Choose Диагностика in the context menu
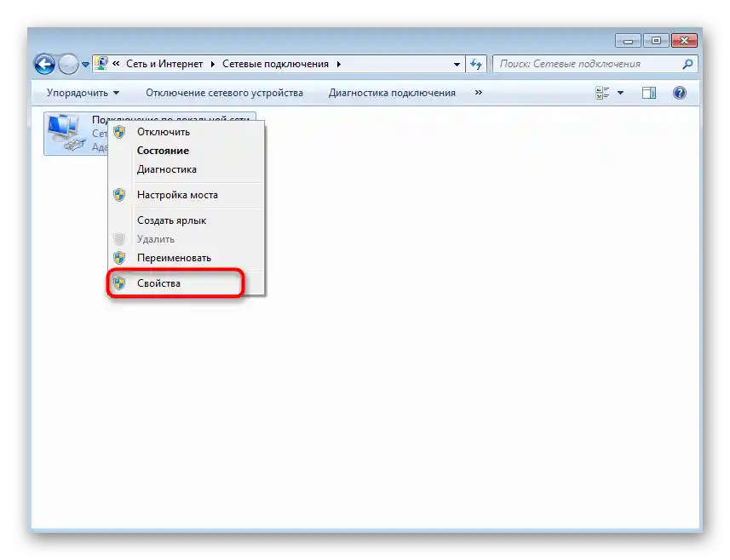The height and width of the screenshot is (560, 730). (186, 169)
